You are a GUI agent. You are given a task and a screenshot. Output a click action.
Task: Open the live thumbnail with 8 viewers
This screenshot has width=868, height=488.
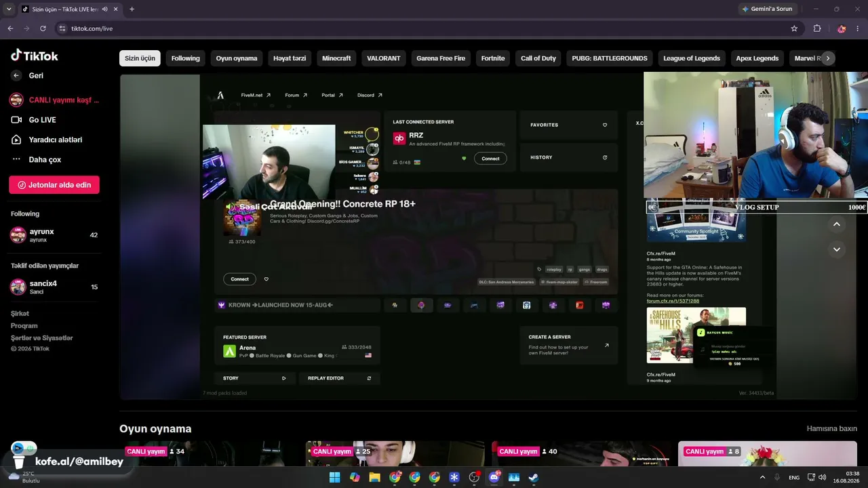coord(768,453)
